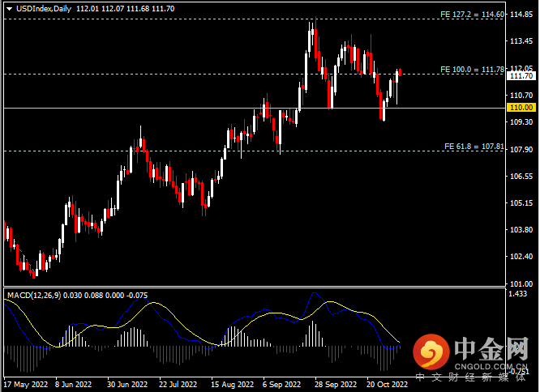
Task: Click the 109.30 price axis value
Action: [521, 122]
